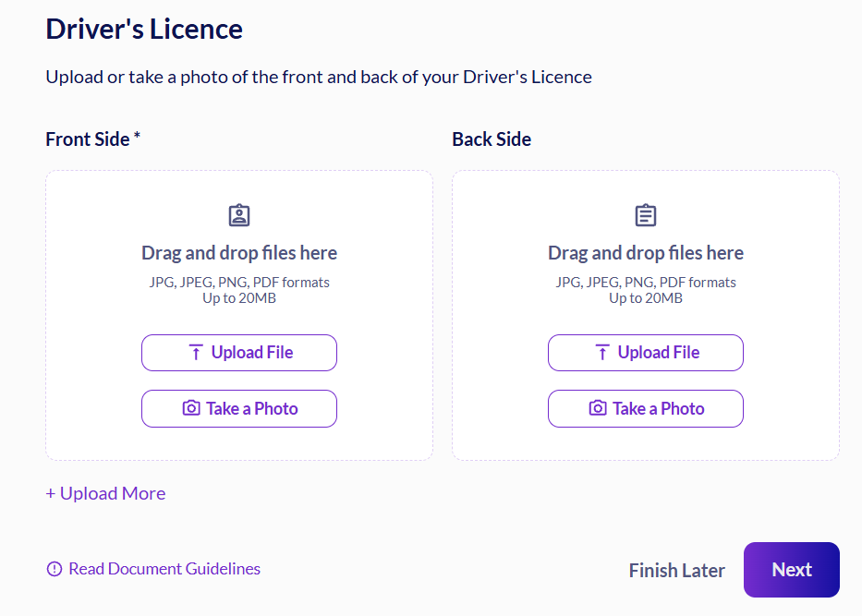
Task: Proceed with the Next button
Action: tap(792, 570)
